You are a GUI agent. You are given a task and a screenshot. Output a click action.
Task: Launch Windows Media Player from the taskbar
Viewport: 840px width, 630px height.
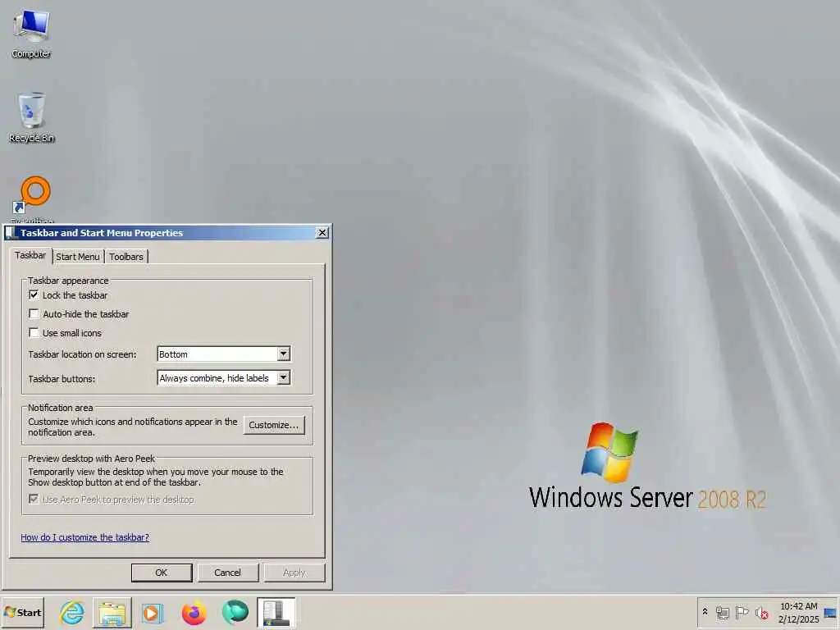point(153,612)
